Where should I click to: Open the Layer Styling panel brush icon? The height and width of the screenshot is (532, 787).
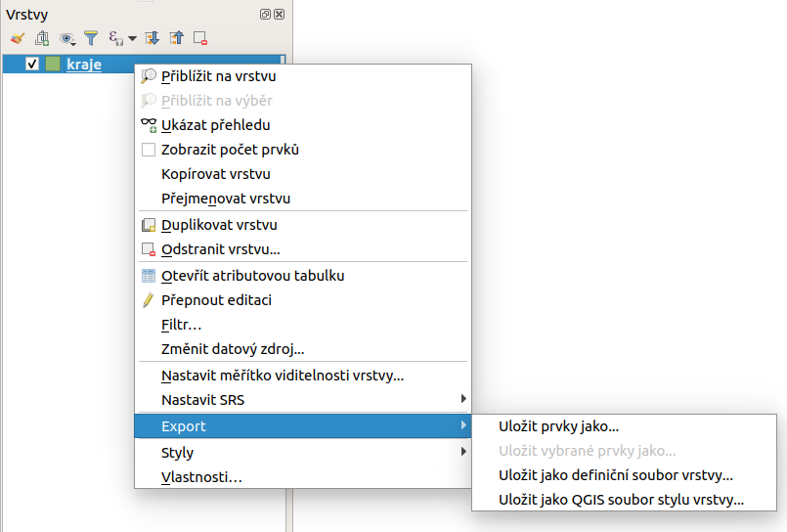18,38
